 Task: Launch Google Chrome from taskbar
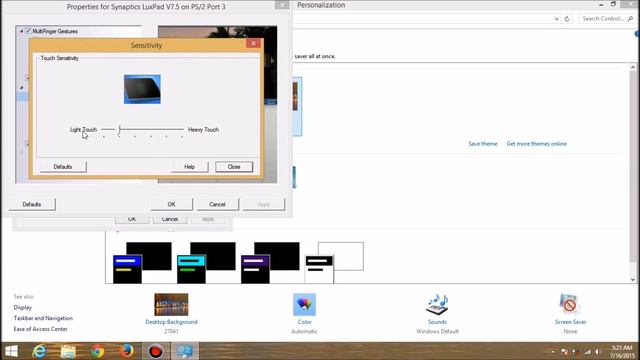97,351
